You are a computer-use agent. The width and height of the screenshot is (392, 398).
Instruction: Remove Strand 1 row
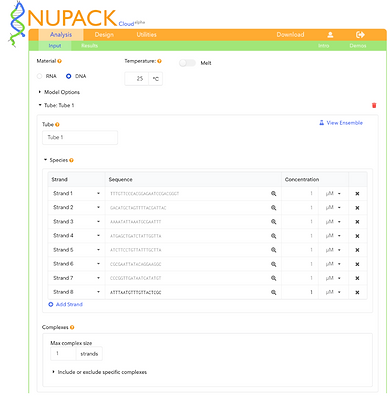point(357,194)
